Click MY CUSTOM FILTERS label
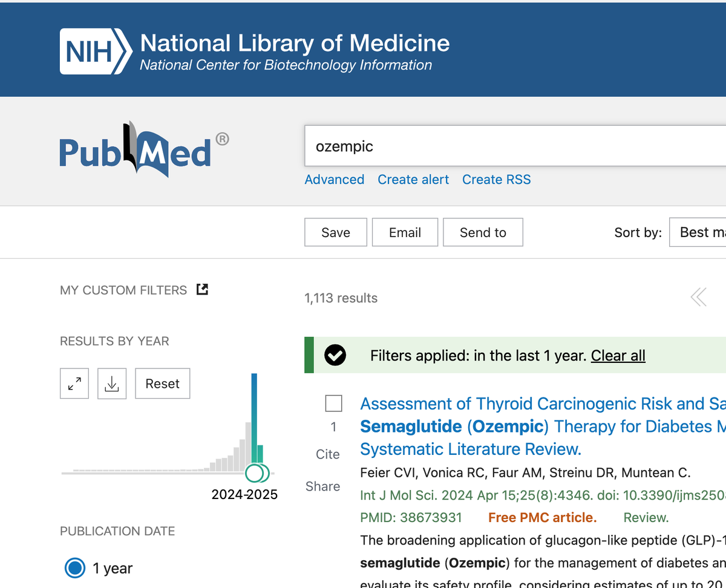726x588 pixels. 123,290
